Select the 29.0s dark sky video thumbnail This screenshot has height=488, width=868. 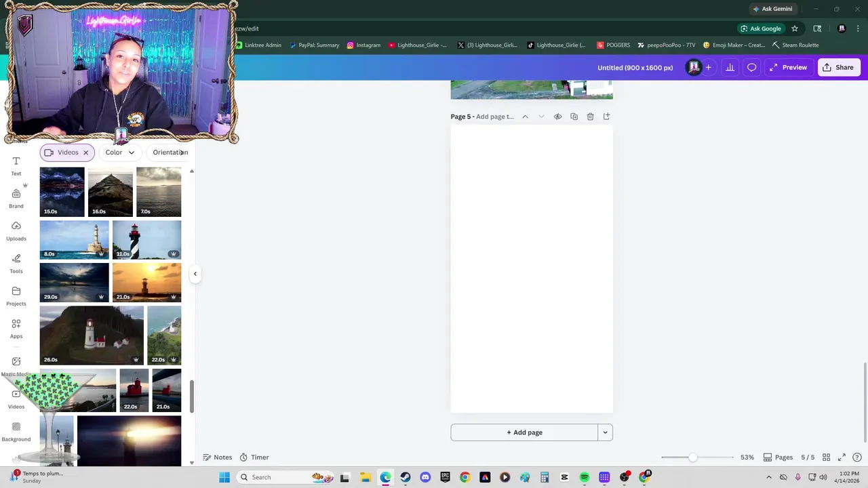coord(74,283)
